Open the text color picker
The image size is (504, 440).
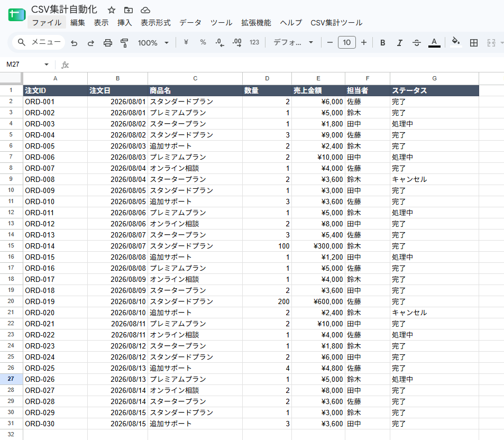point(434,42)
